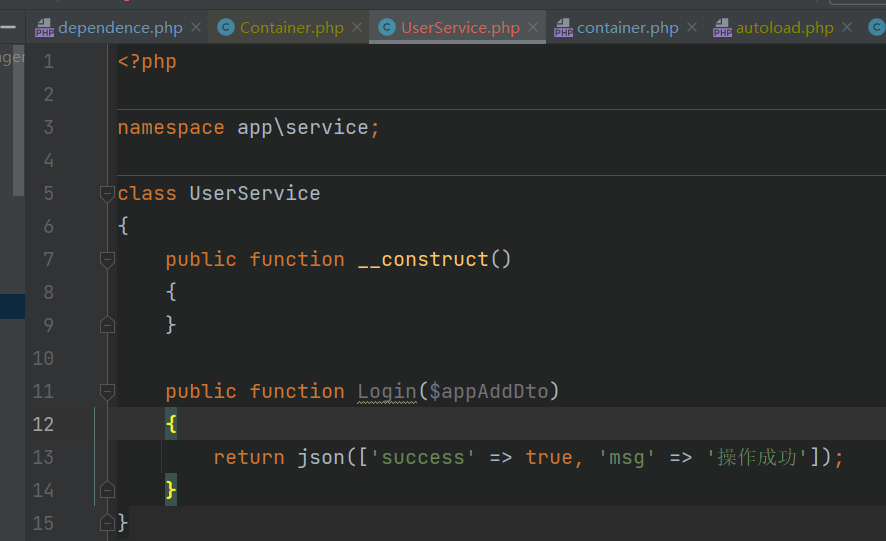Click the PHP file icon on autoload.php tab
The height and width of the screenshot is (541, 886).
tap(722, 28)
